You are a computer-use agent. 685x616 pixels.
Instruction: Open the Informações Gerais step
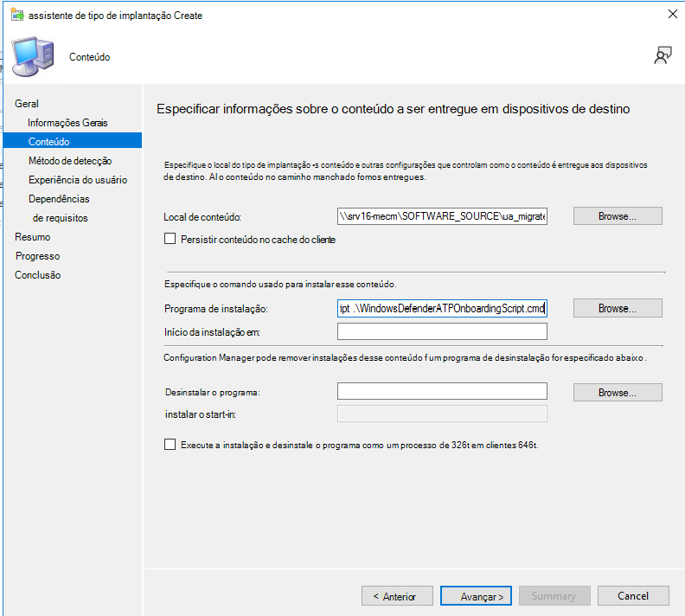pyautogui.click(x=67, y=123)
